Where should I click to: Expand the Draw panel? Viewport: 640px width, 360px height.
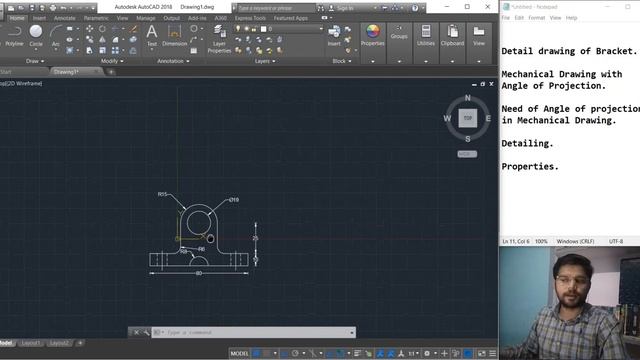pyautogui.click(x=35, y=61)
